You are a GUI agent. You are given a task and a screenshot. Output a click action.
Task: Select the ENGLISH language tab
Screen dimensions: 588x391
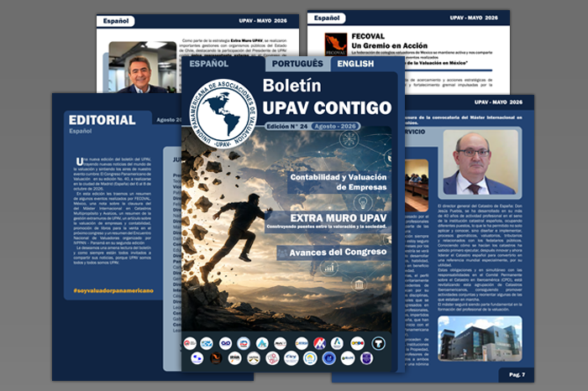click(355, 64)
